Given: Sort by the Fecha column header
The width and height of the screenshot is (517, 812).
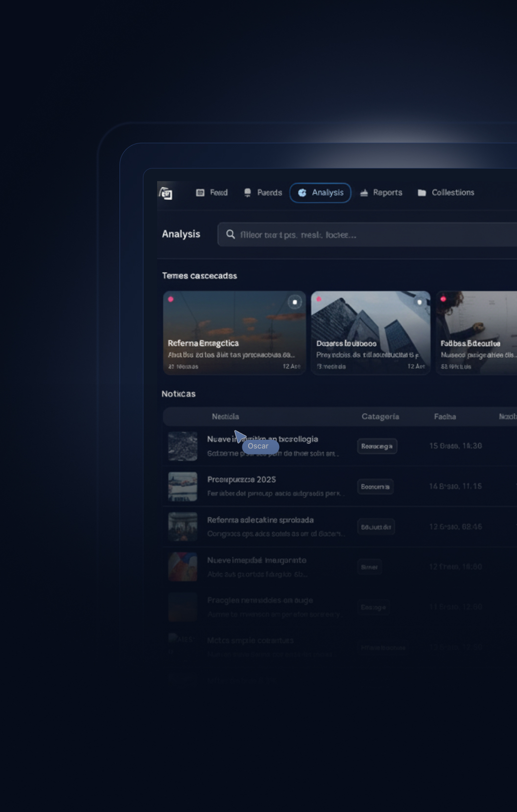Looking at the screenshot, I should [x=445, y=416].
